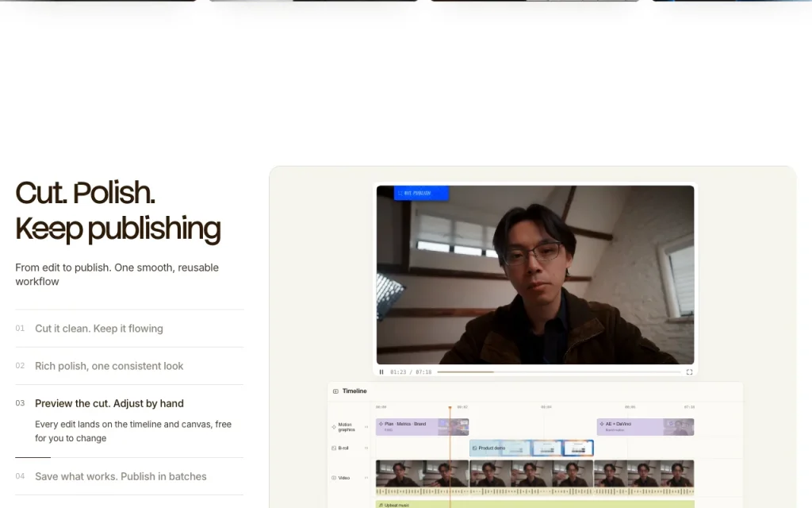This screenshot has width=812, height=508.
Task: Click 'From edit to publish' subtitle text
Action: tap(117, 274)
